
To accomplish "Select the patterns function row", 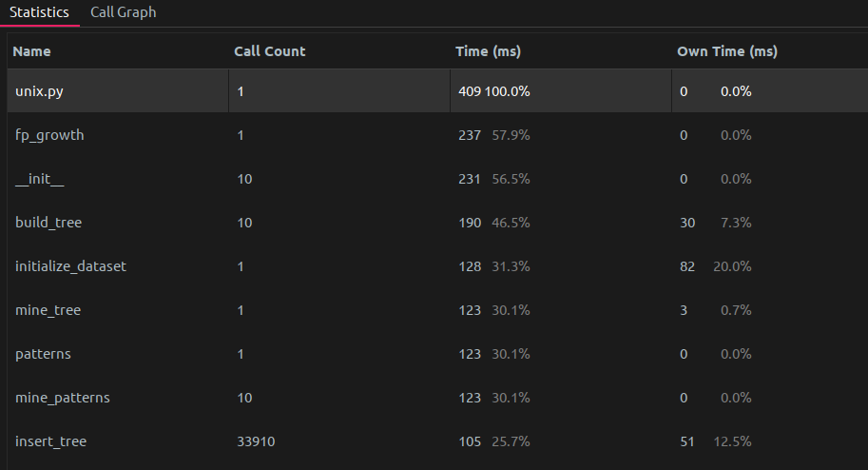I will pyautogui.click(x=437, y=354).
